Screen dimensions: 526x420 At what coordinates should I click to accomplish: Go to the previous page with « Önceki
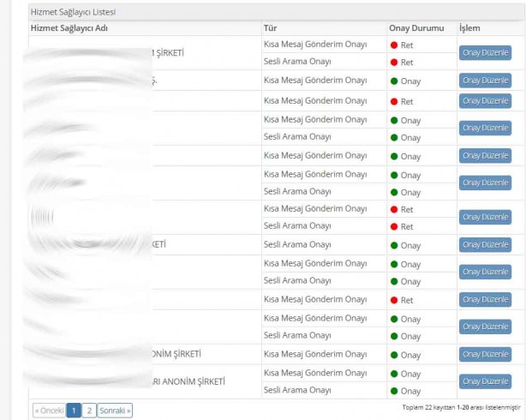click(x=49, y=411)
